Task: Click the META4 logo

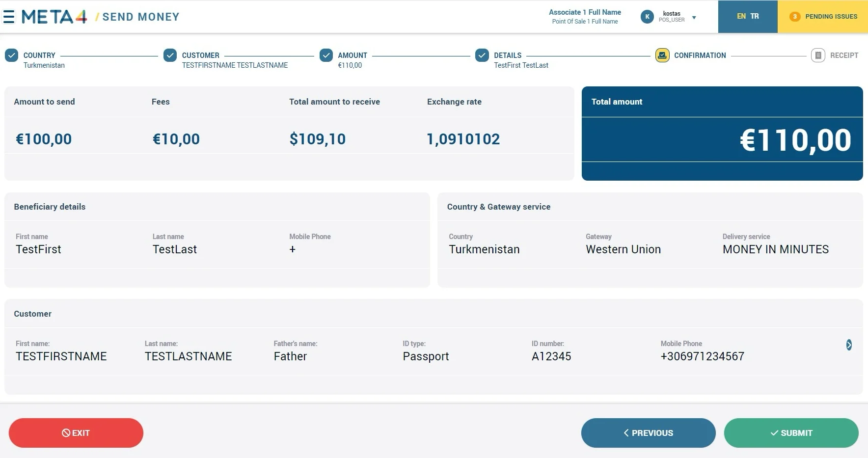Action: (x=54, y=17)
